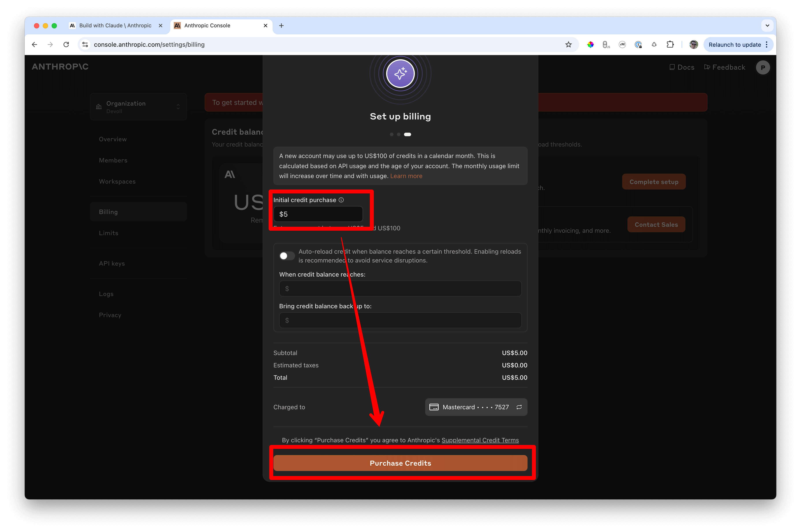Click the Anthropic logo in header

(x=60, y=67)
